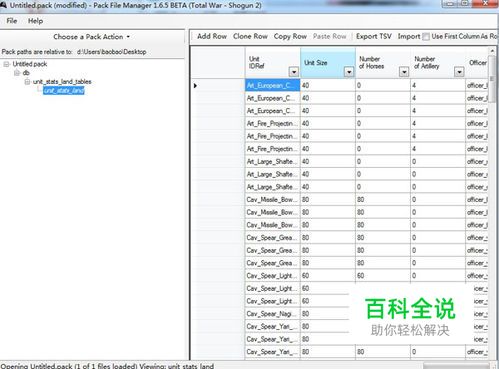499x369 pixels.
Task: Collapse the Untitled.pack tree node
Action: click(6, 64)
